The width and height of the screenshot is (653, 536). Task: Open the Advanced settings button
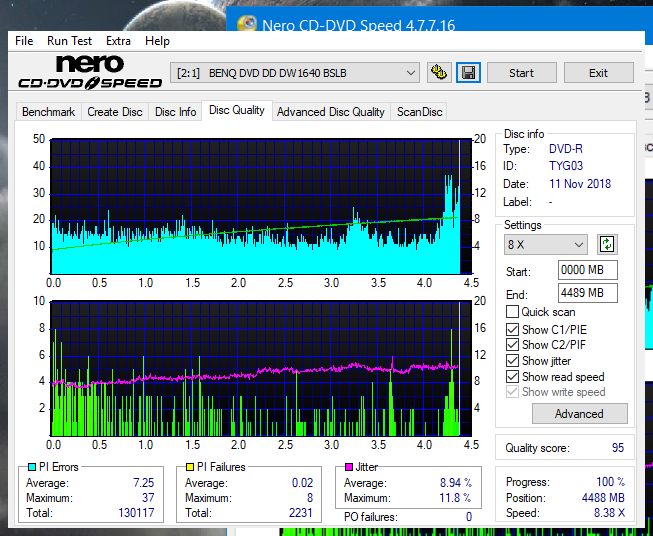579,414
